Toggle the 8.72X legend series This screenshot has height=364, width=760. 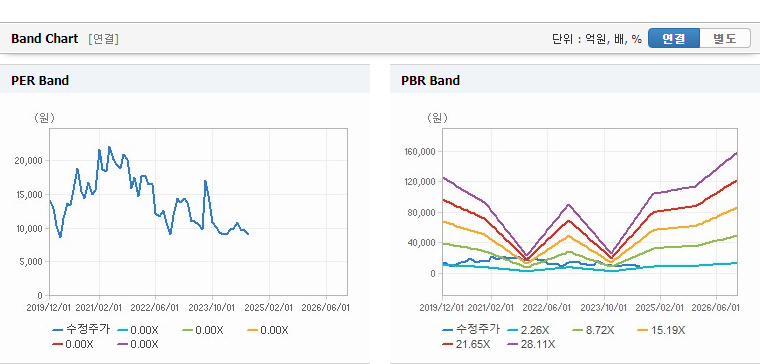pyautogui.click(x=592, y=330)
